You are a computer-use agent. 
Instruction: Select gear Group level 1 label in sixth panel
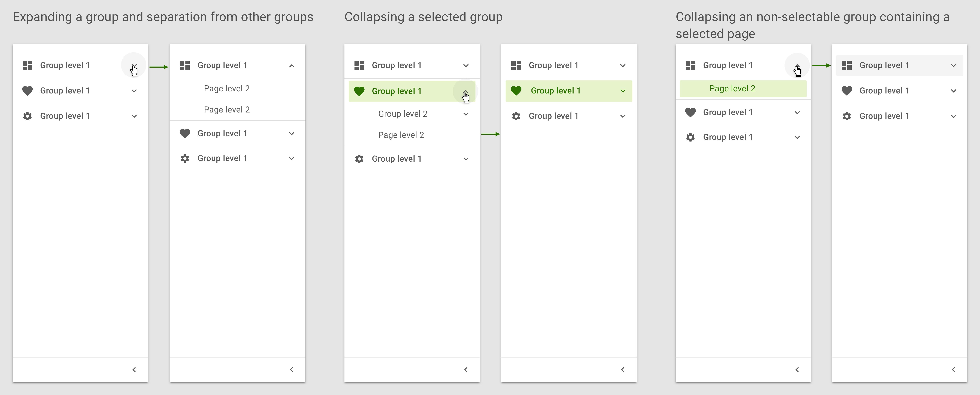click(x=884, y=116)
